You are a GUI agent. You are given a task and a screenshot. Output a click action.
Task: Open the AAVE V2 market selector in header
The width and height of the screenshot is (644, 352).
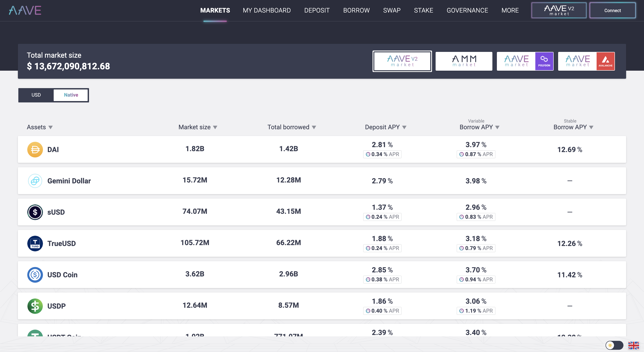[559, 11]
